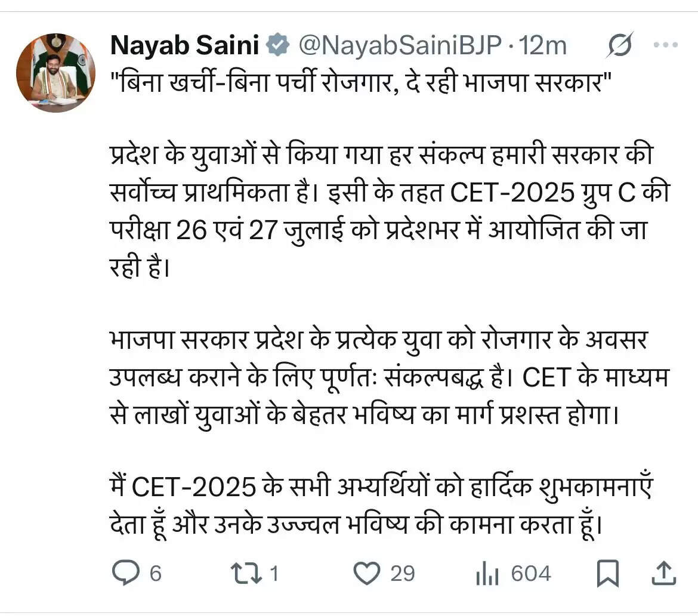Viewport: 698px width, 616px height.
Task: Open the view analytics bar chart icon
Action: click(x=487, y=574)
